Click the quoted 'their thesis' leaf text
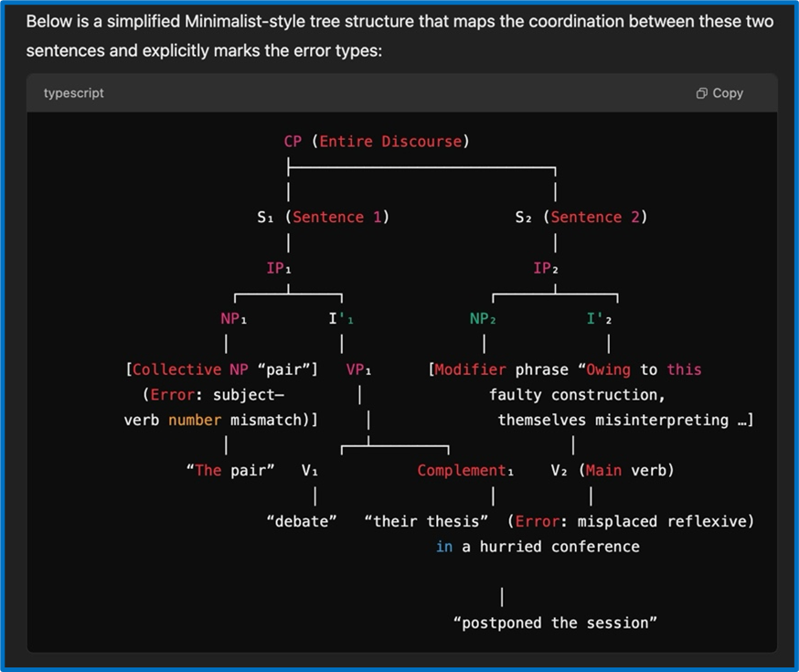Viewport: 799px width, 672px height. point(426,521)
